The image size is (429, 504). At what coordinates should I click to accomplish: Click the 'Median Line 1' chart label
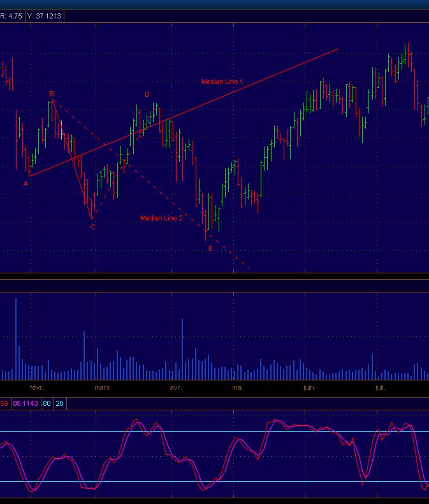(x=222, y=82)
